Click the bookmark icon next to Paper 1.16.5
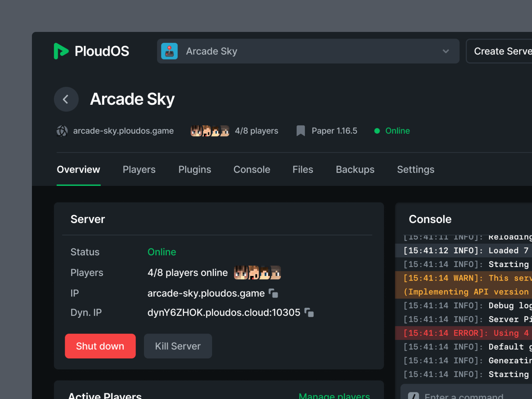 point(301,131)
